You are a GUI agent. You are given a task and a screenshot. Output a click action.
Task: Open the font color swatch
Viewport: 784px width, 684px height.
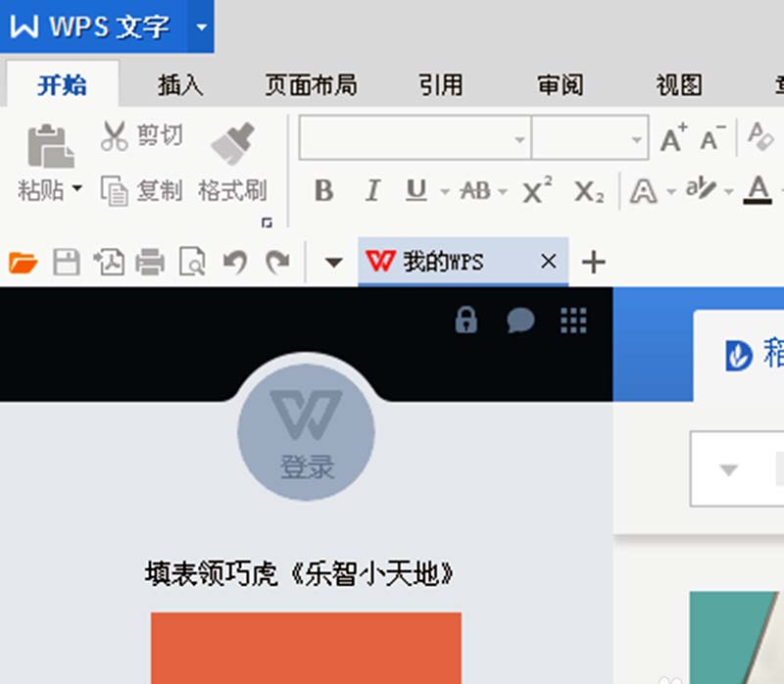click(756, 192)
